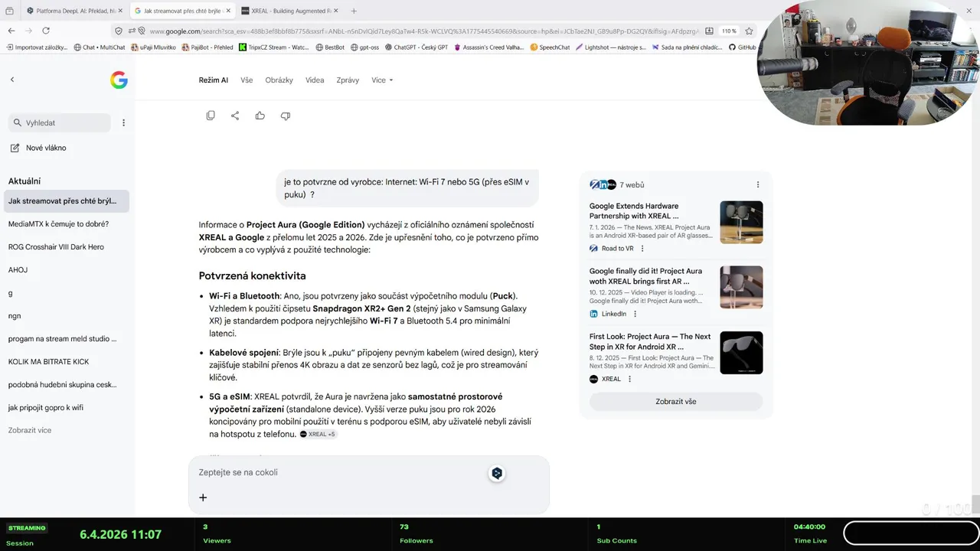Click XREAL First Look thumbnail
980x551 pixels.
point(741,352)
